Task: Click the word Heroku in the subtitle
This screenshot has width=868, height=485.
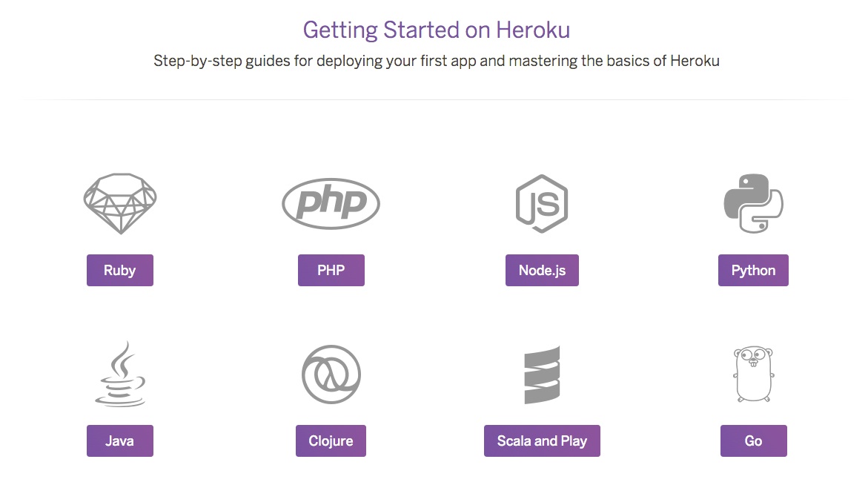Action: pos(695,60)
